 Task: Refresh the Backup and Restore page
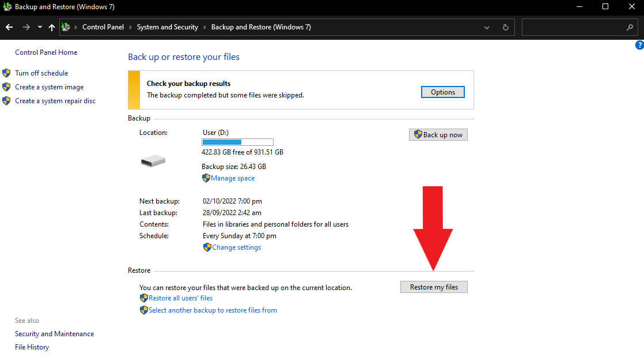506,28
